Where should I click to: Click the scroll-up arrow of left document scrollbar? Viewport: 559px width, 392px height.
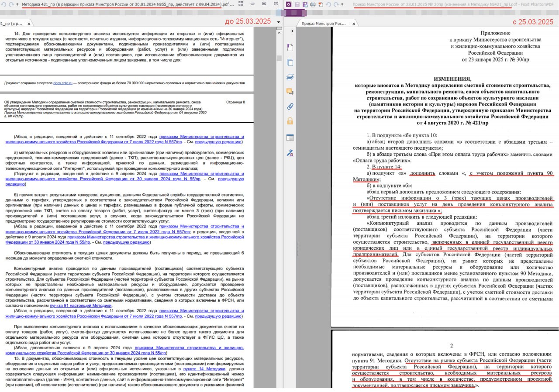(279, 32)
